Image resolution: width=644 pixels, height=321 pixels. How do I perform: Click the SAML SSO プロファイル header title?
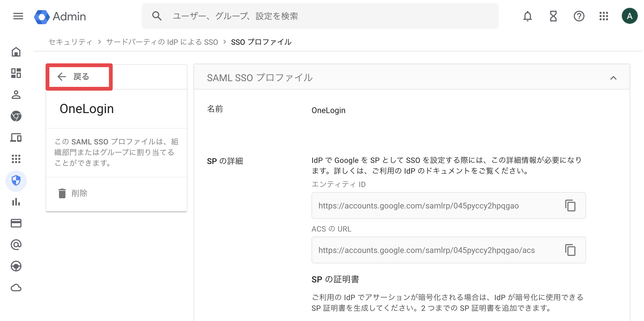pyautogui.click(x=260, y=78)
